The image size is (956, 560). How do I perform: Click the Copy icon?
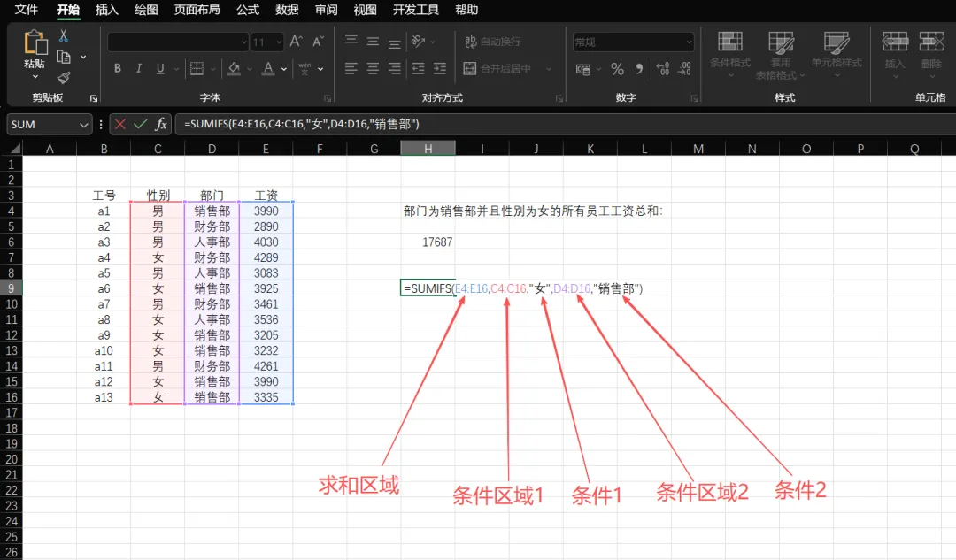pyautogui.click(x=64, y=57)
